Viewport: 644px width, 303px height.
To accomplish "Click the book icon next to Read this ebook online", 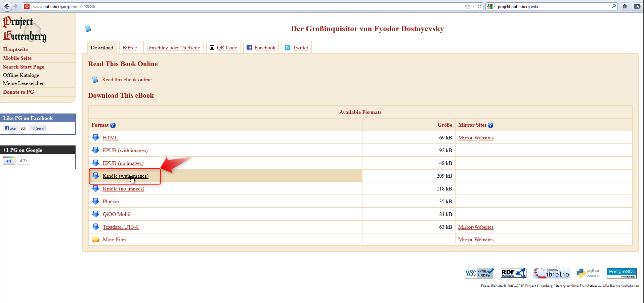I will point(95,80).
